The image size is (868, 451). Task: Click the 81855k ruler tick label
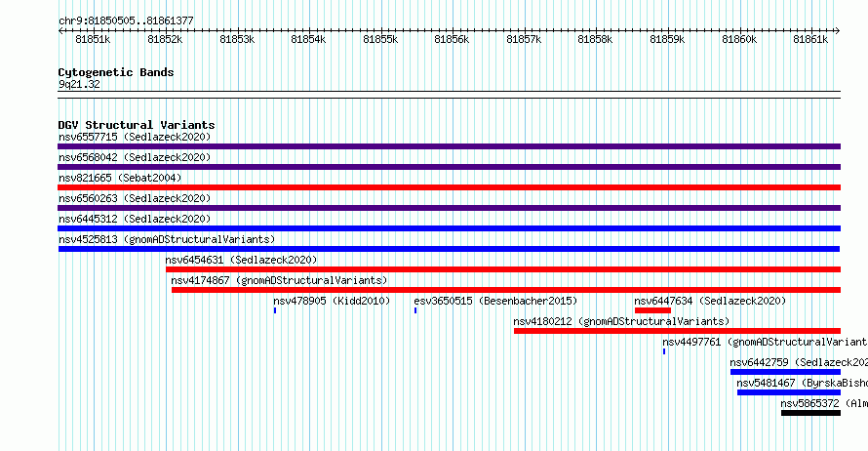380,39
